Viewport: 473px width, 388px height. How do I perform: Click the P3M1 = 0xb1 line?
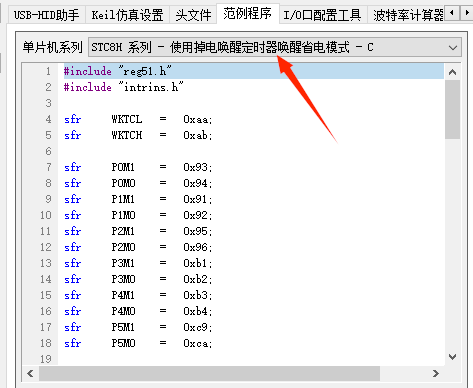138,263
